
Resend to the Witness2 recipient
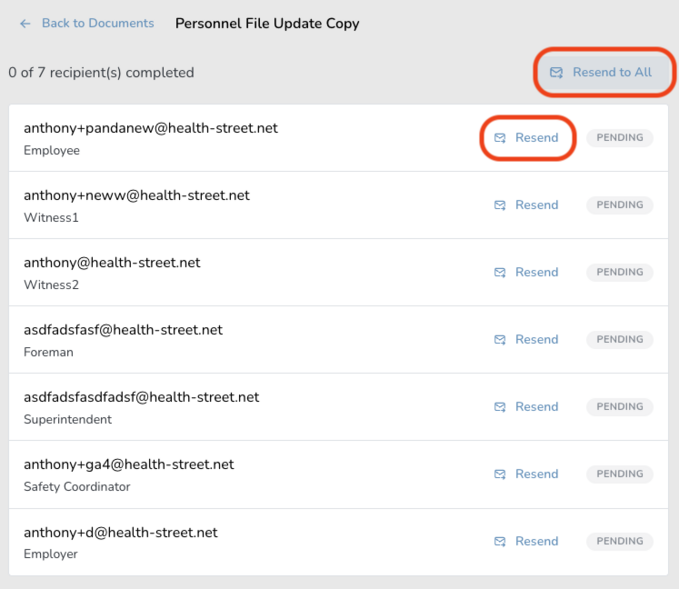pyautogui.click(x=527, y=272)
